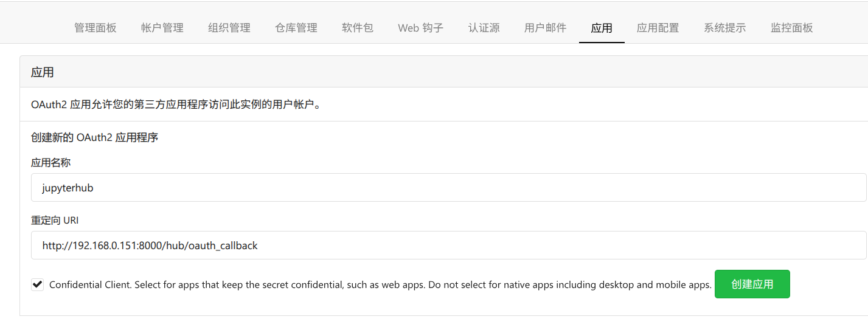Switch to the Web 钩子 tab

point(420,28)
